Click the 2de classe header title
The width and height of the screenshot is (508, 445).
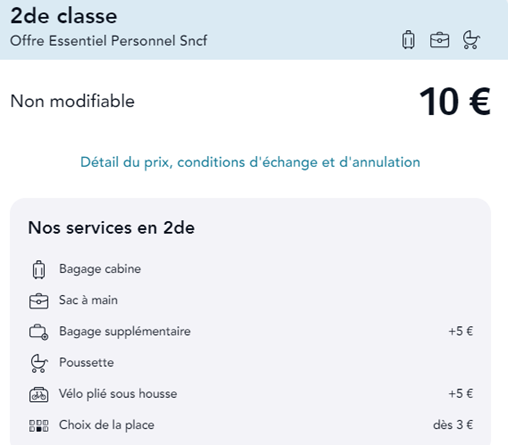tap(64, 16)
